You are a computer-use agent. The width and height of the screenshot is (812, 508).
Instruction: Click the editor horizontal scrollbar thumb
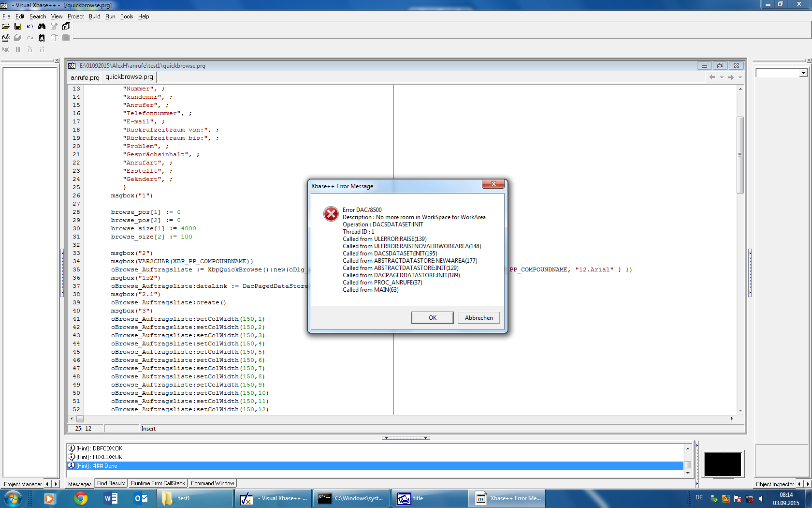click(80, 418)
